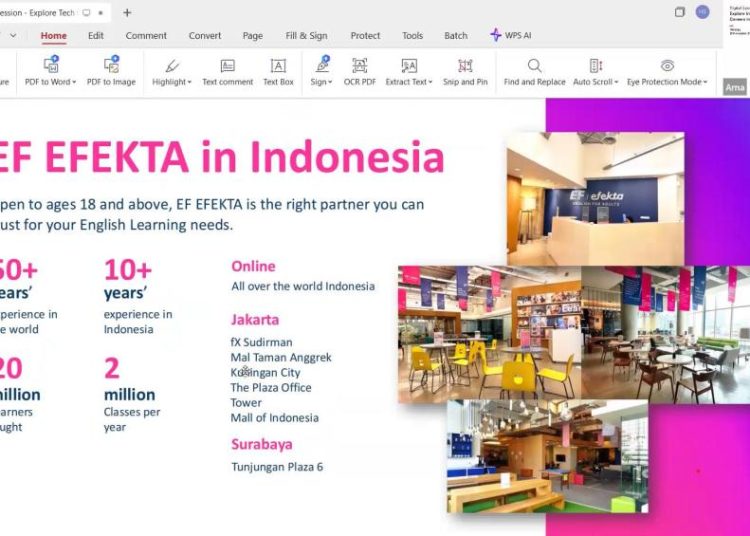Switch to the Comment tab

tap(146, 35)
